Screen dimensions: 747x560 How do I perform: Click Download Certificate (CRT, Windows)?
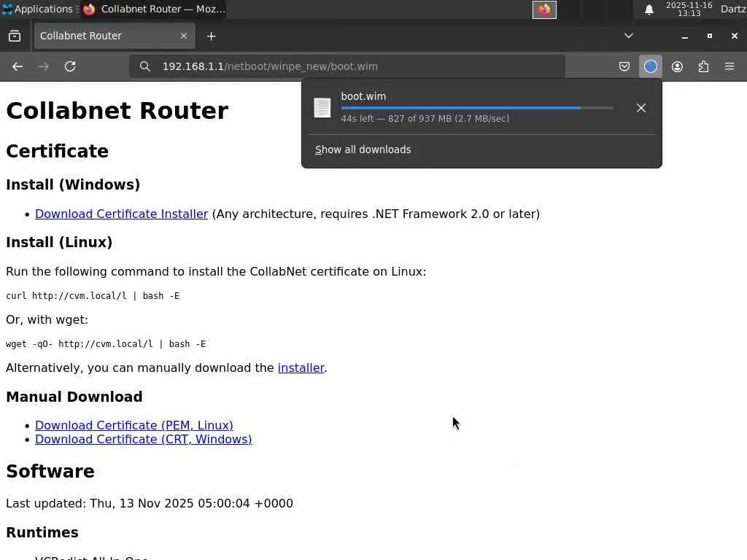144,439
